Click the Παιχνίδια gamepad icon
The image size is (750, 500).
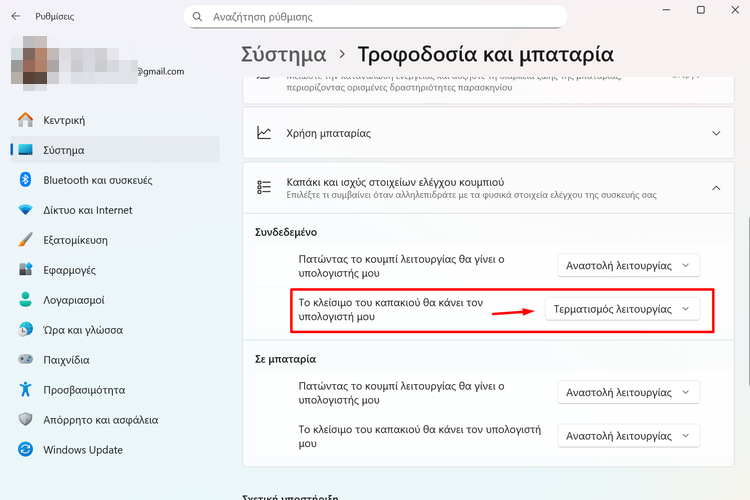click(25, 359)
